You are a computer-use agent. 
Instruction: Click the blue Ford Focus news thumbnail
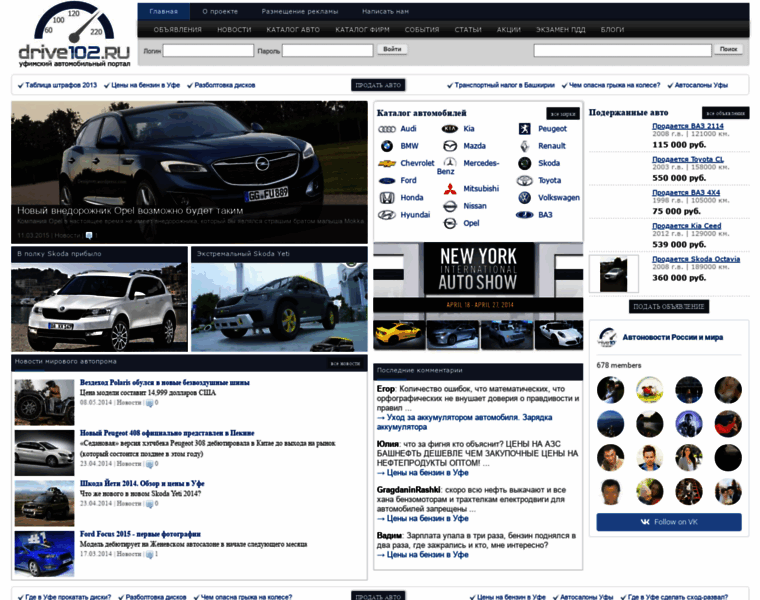tap(44, 554)
